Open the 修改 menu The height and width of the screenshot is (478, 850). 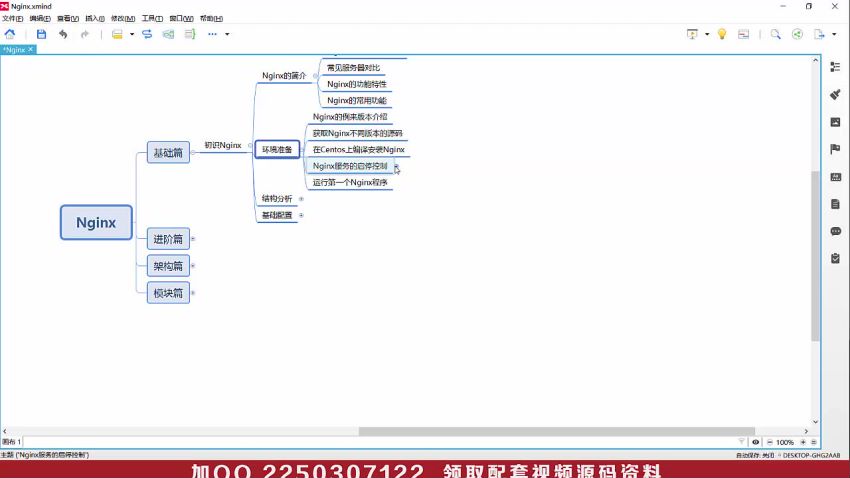(123, 18)
